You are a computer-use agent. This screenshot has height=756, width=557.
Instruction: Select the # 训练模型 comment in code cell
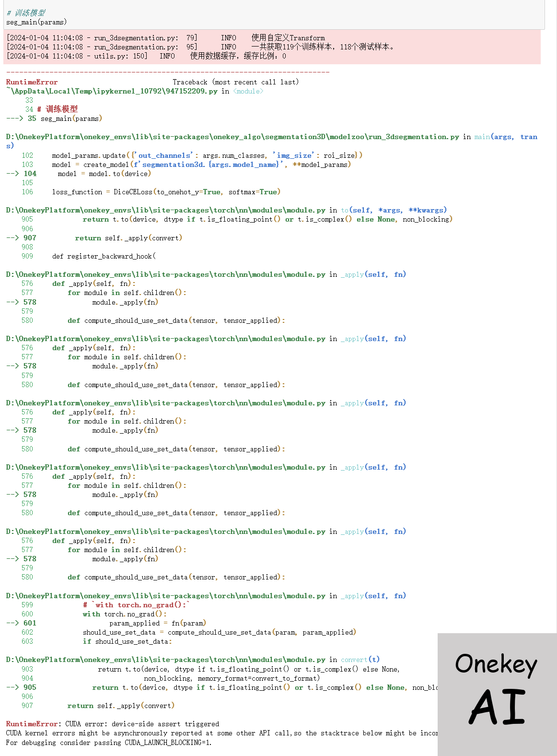26,13
